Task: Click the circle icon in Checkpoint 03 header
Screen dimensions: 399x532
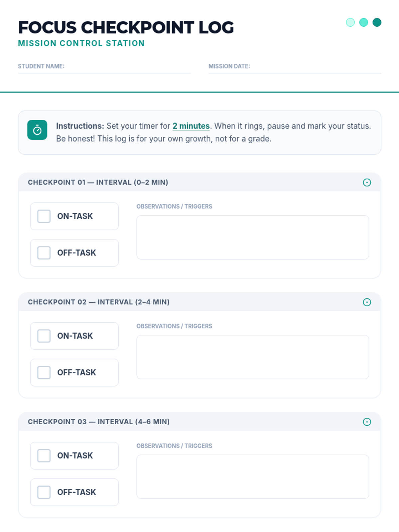Action: click(x=367, y=422)
